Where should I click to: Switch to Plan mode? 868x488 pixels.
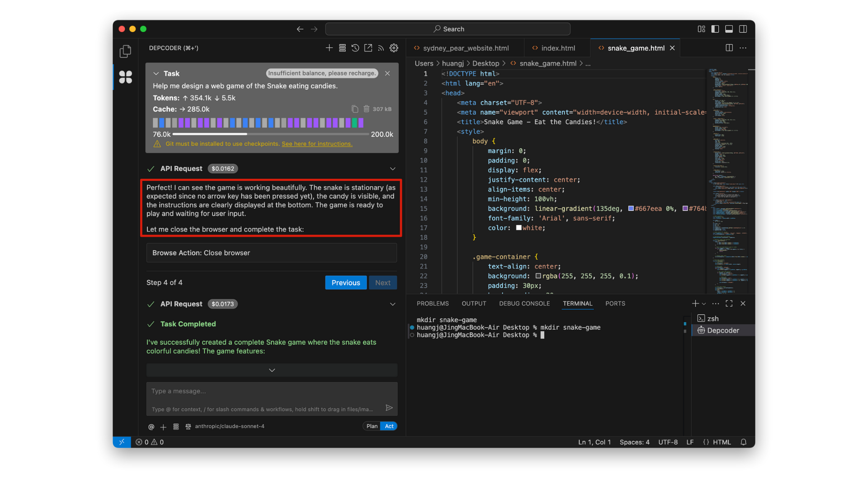click(372, 426)
